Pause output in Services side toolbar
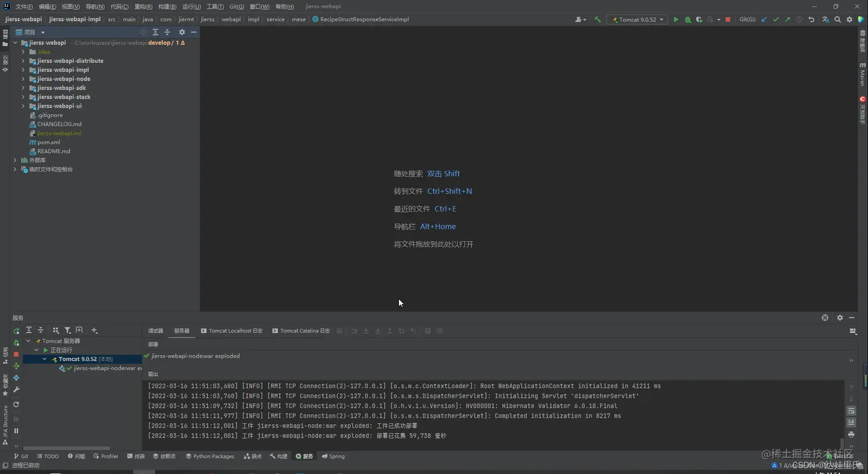This screenshot has width=868, height=474. 16,431
